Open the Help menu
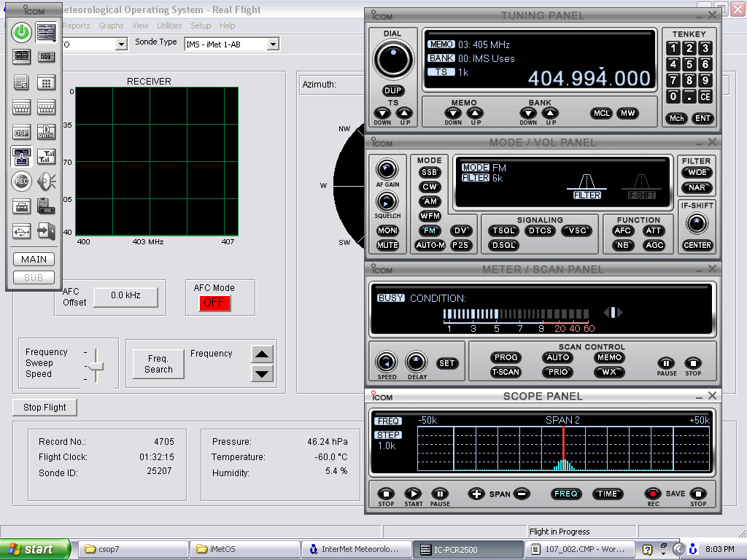The image size is (747, 560). coord(228,26)
